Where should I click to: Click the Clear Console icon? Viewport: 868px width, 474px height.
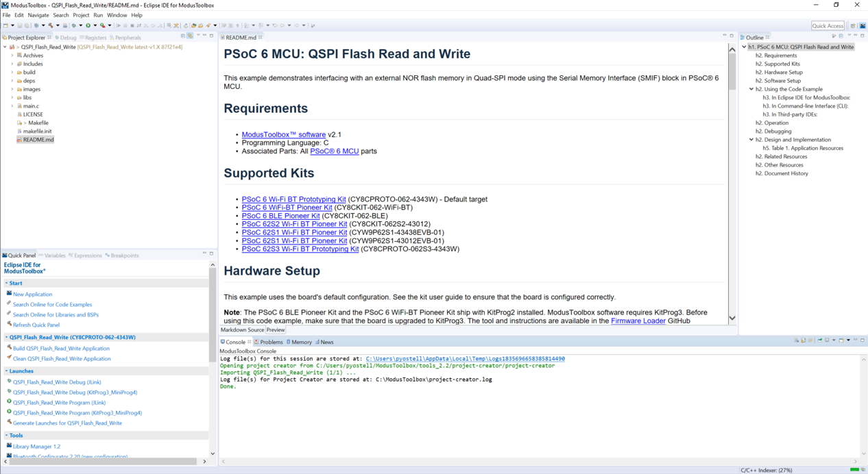tap(797, 340)
